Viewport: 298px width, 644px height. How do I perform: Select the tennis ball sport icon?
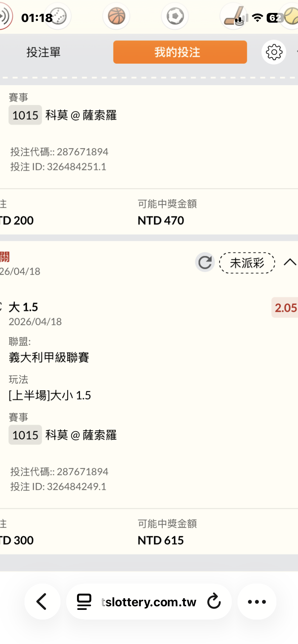(x=291, y=16)
